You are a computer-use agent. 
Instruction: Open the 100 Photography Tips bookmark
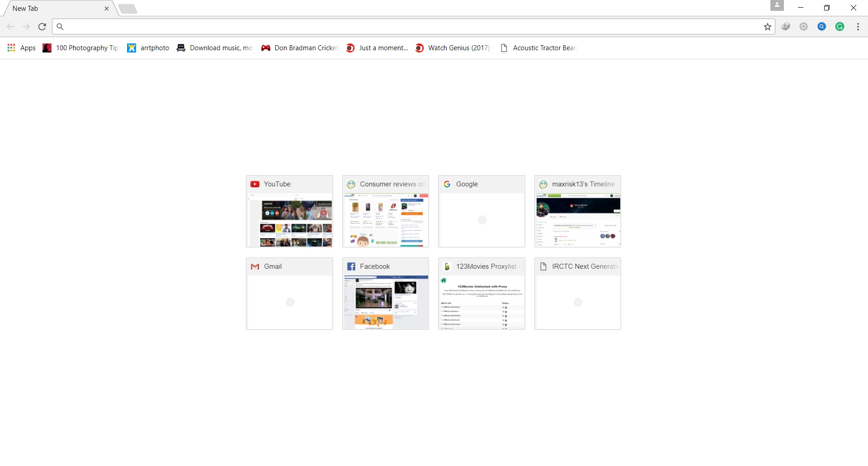click(80, 48)
